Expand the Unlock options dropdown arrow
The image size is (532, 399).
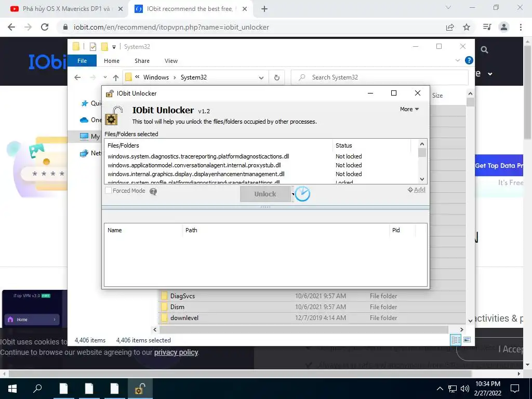pyautogui.click(x=293, y=194)
